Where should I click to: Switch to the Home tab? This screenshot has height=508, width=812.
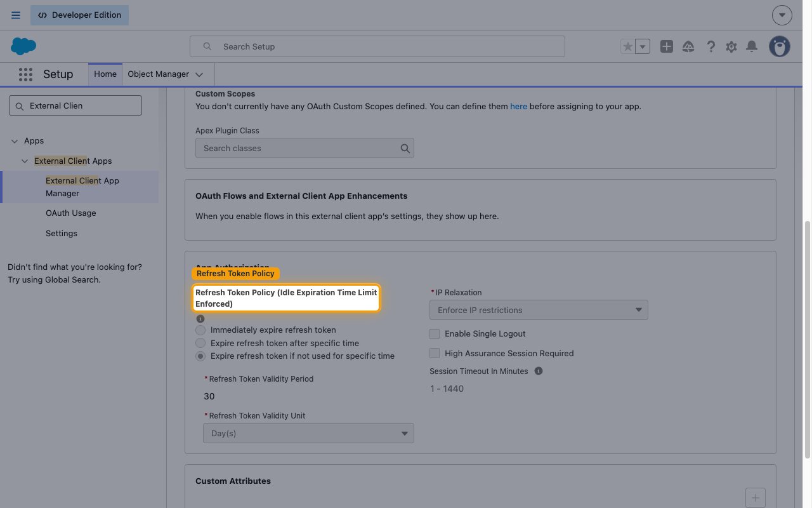105,74
